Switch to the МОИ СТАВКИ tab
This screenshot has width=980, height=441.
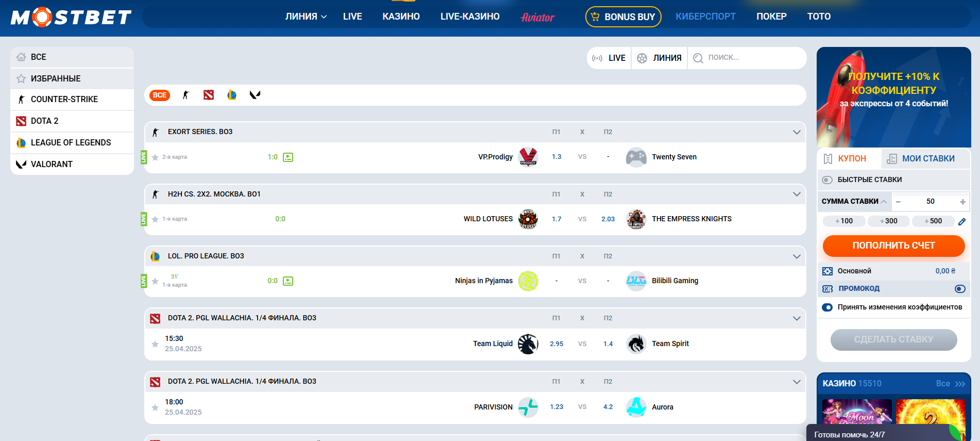(x=925, y=159)
